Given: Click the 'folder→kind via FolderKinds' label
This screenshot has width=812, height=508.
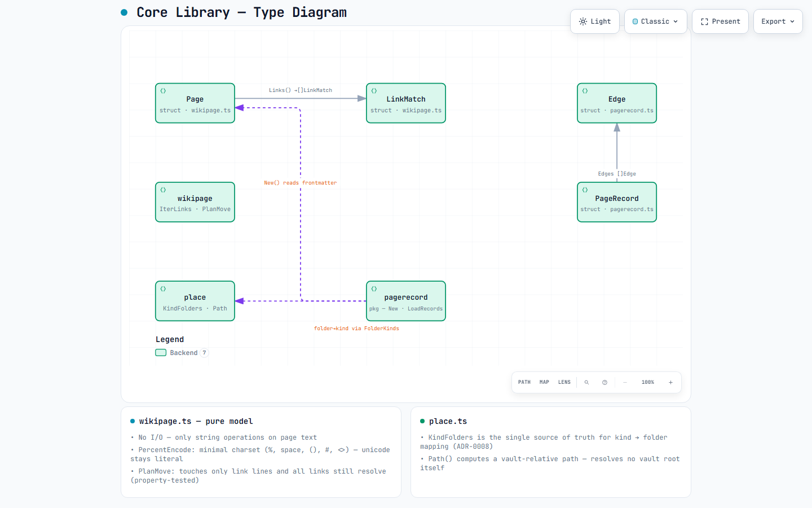Looking at the screenshot, I should tap(356, 329).
